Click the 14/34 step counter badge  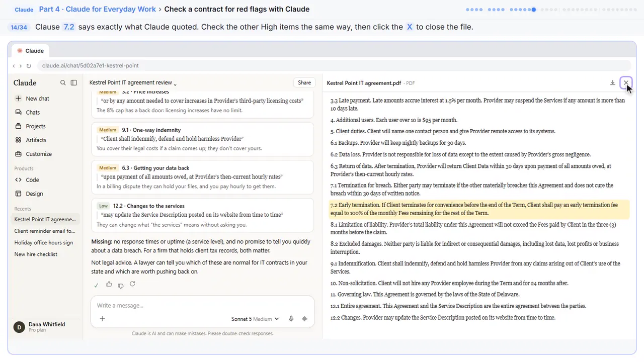point(19,27)
